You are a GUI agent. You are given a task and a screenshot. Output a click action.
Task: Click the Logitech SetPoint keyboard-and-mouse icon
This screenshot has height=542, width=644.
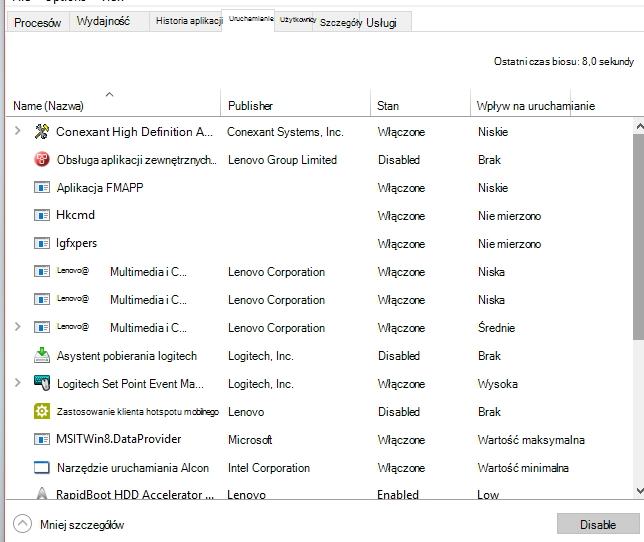(x=41, y=383)
